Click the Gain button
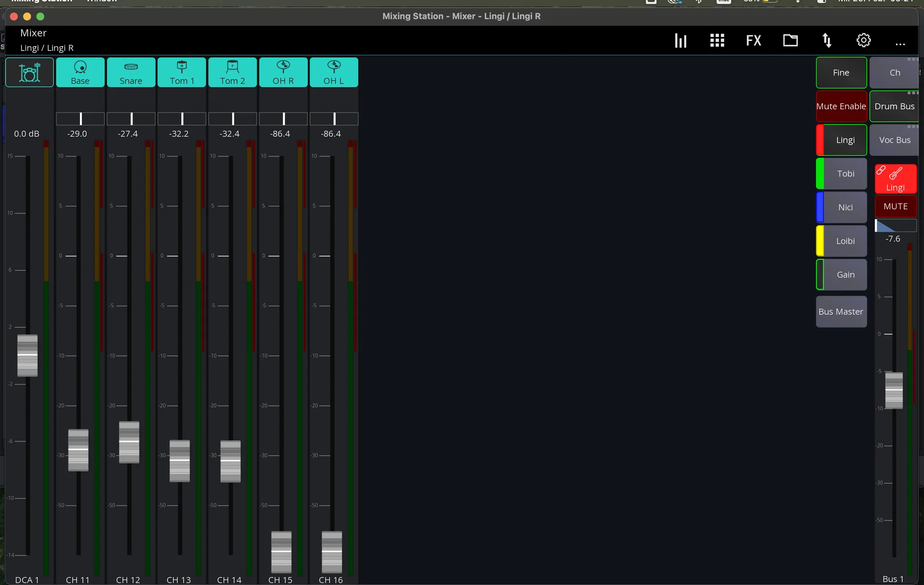Viewport: 924px width, 585px height. coord(845,275)
